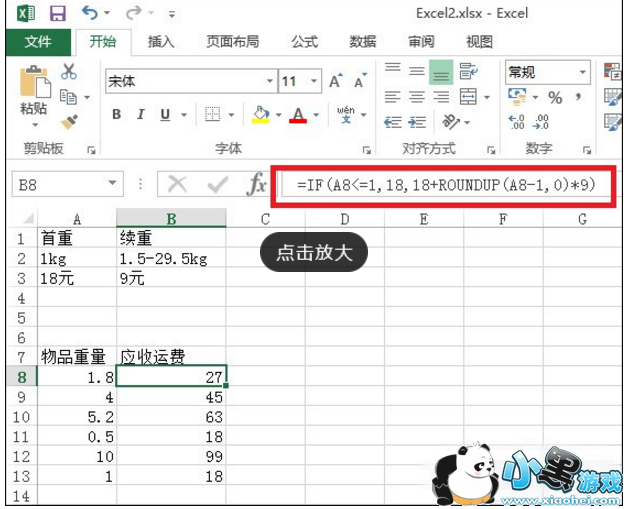624x509 pixels.
Task: Toggle the highlighted Bottom Align icon
Action: click(441, 72)
